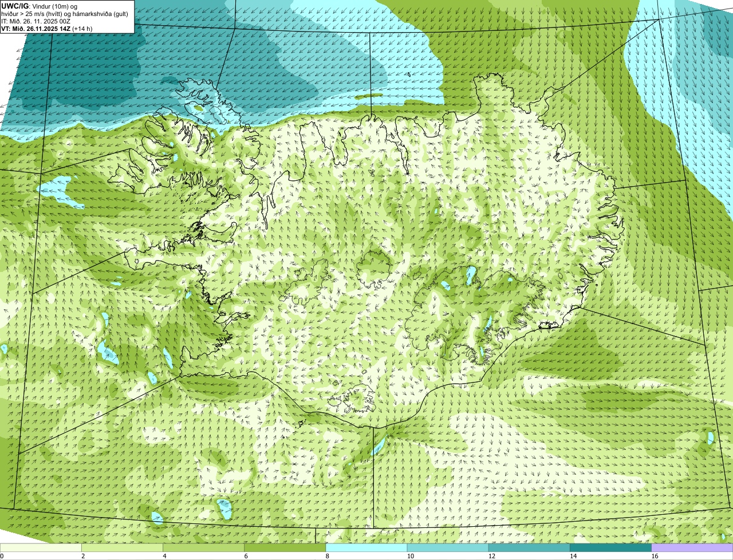
Task: Click the "10" legend scale label
Action: click(410, 556)
